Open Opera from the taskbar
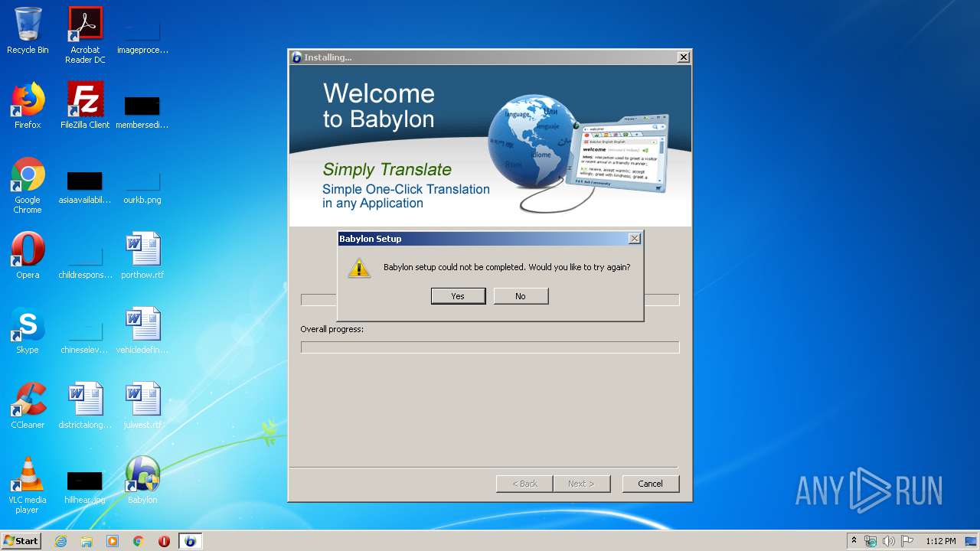This screenshot has height=551, width=980. tap(164, 541)
